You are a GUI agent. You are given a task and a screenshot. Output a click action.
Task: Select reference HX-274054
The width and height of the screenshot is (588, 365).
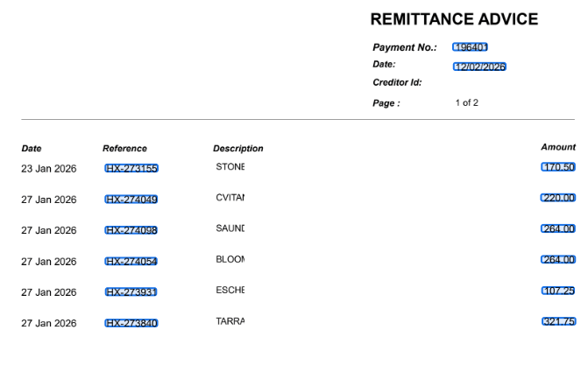tap(131, 261)
